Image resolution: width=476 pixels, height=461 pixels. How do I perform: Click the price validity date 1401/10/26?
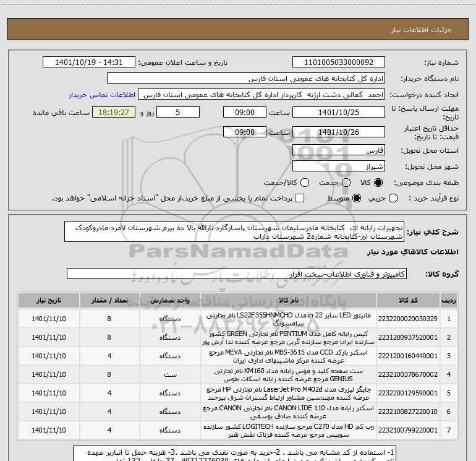click(x=339, y=132)
